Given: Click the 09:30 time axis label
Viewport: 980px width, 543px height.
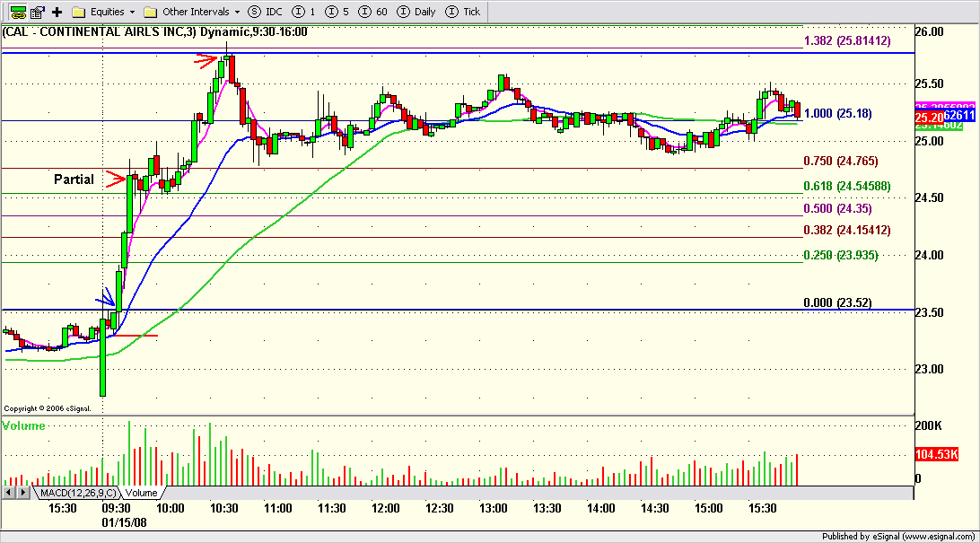Looking at the screenshot, I should point(117,508).
